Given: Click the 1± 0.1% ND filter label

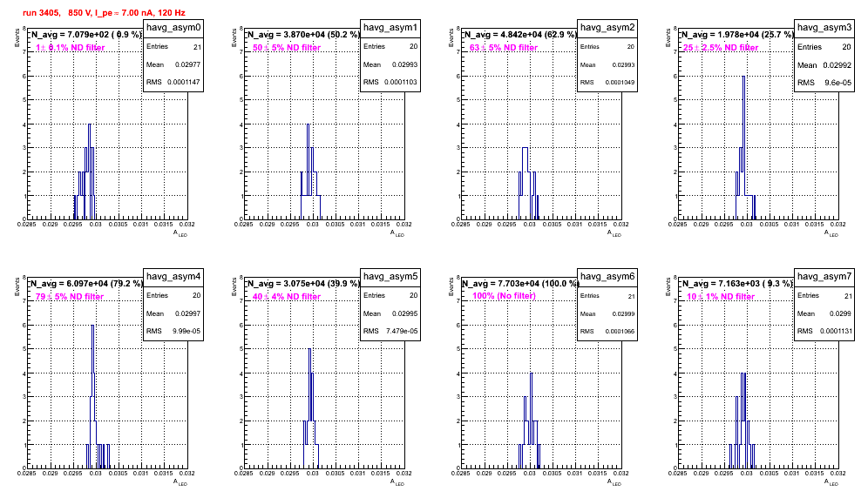Looking at the screenshot, I should click(71, 48).
